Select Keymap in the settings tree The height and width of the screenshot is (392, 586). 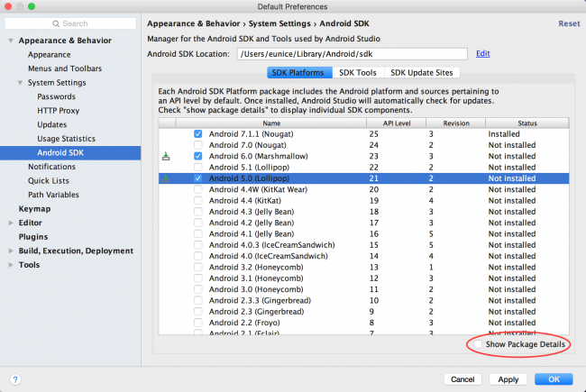click(x=35, y=209)
